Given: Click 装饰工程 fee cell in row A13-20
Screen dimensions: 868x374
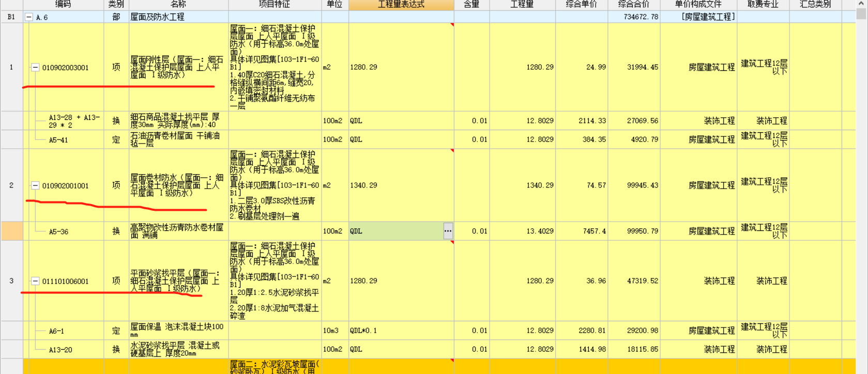Looking at the screenshot, I should (763, 349).
